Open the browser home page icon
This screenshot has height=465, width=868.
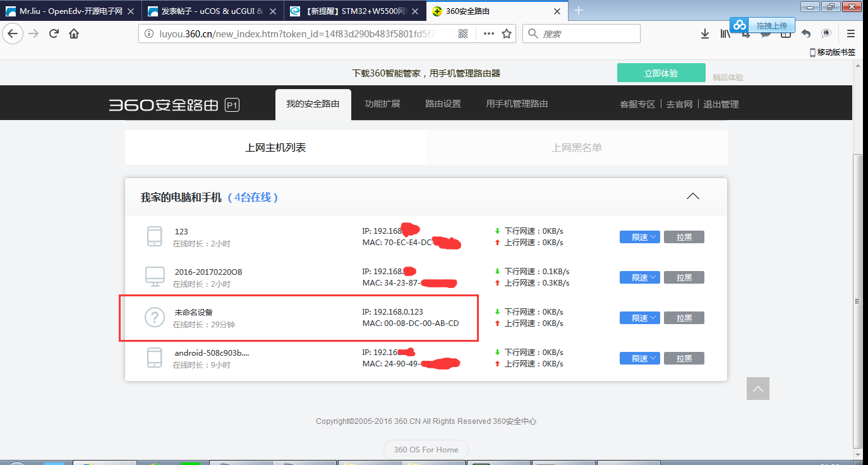pyautogui.click(x=74, y=33)
